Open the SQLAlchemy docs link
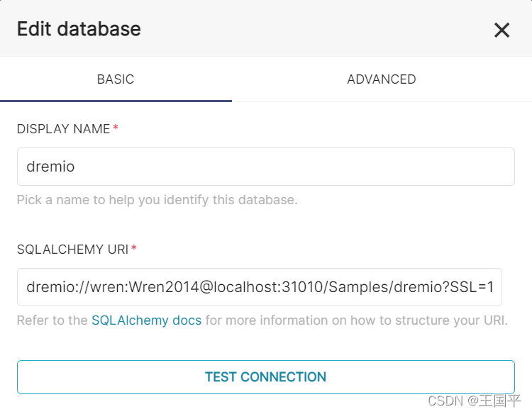This screenshot has width=532, height=414. coord(146,320)
